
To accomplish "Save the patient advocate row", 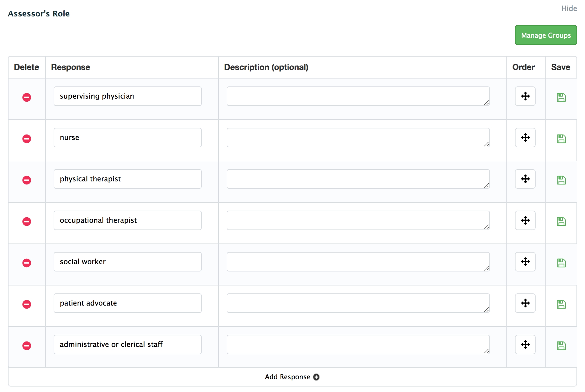I will (x=561, y=304).
